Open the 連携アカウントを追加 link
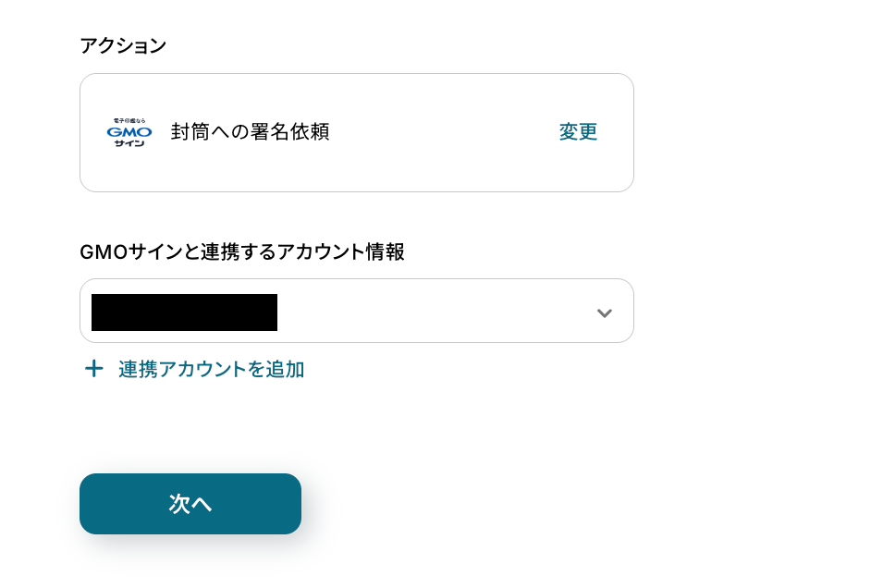Image resolution: width=895 pixels, height=588 pixels. point(211,370)
